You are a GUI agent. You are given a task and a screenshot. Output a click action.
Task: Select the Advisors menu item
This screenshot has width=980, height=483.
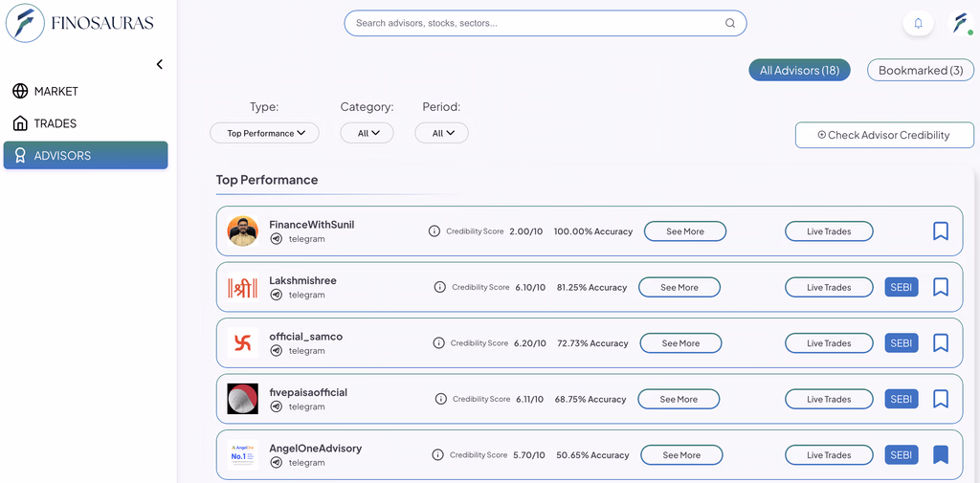[x=85, y=155]
